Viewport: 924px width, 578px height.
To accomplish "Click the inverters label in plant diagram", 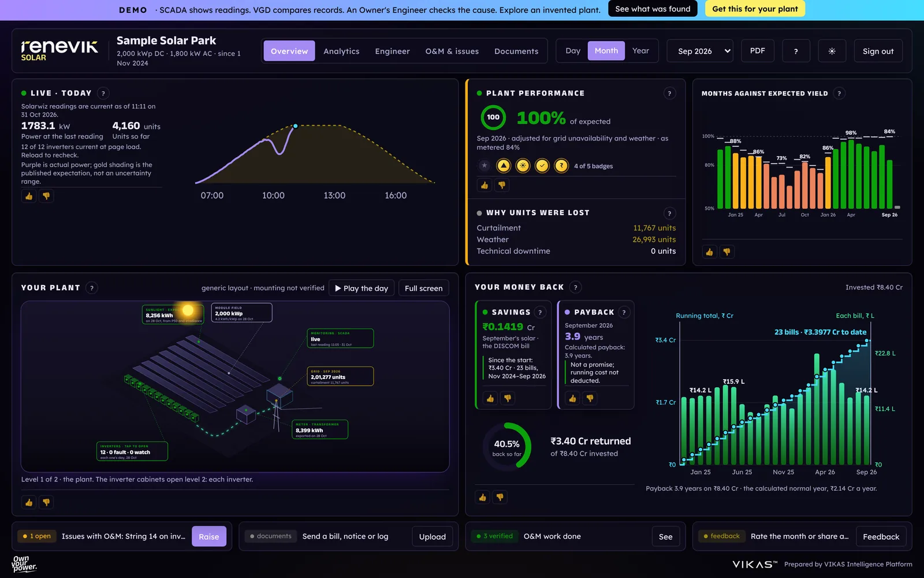I will pos(132,451).
